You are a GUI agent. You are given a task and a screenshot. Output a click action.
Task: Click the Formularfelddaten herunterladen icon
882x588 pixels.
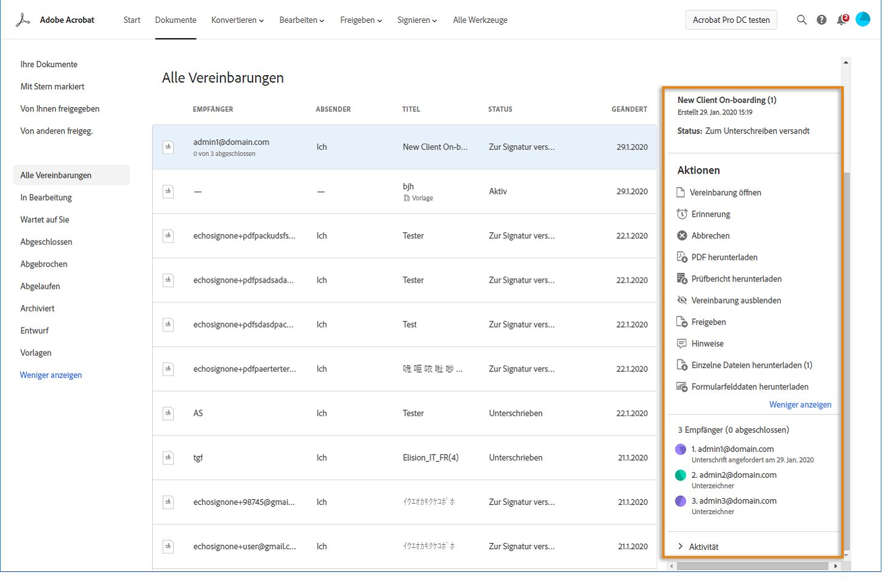tap(682, 387)
